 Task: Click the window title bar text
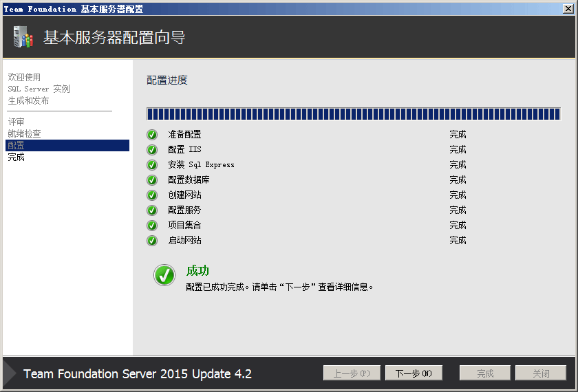(74, 9)
